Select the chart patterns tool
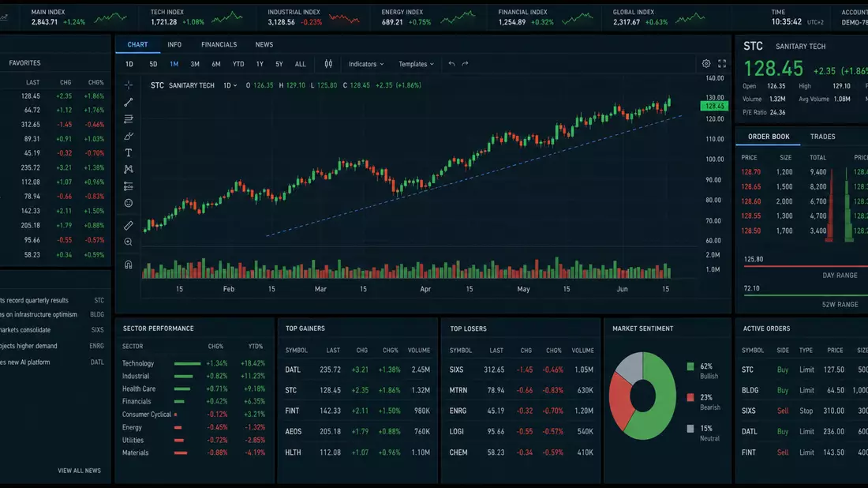This screenshot has height=488, width=868. pyautogui.click(x=129, y=169)
